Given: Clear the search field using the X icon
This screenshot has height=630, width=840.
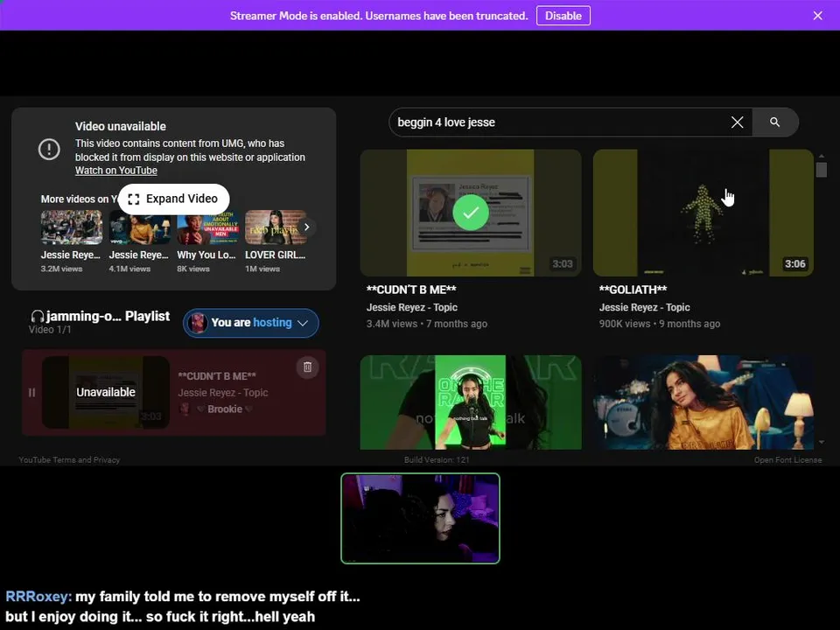Looking at the screenshot, I should point(737,122).
